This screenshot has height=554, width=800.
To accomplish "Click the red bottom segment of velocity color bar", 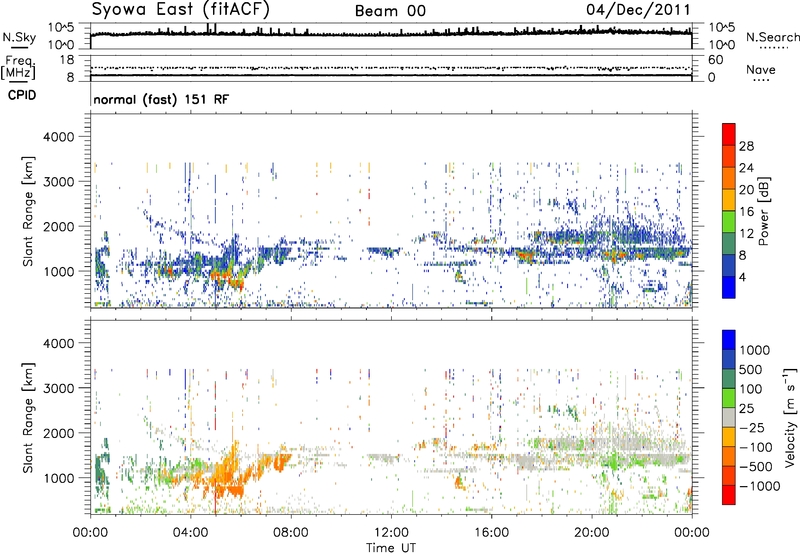I will coord(729,495).
